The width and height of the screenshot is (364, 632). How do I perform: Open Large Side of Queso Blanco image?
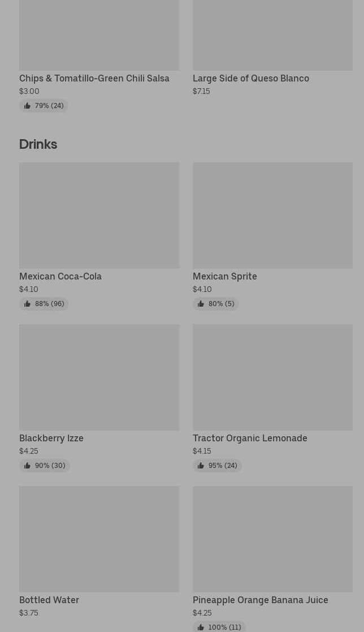click(x=272, y=36)
